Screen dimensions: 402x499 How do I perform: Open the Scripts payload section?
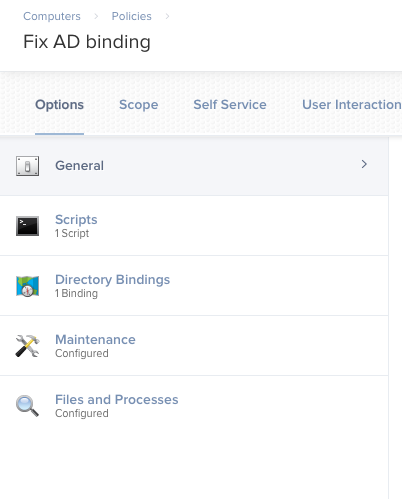[194, 226]
